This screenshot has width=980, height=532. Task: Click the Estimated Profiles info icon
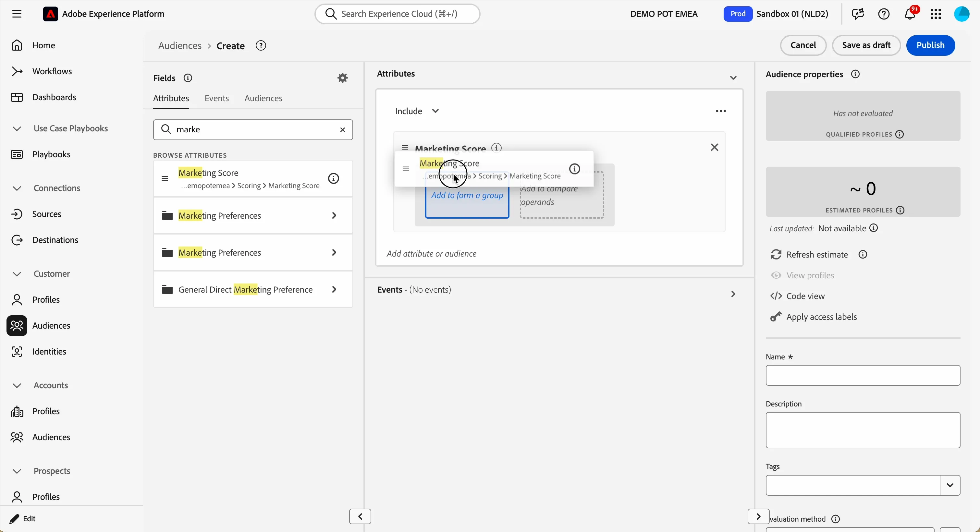point(900,211)
